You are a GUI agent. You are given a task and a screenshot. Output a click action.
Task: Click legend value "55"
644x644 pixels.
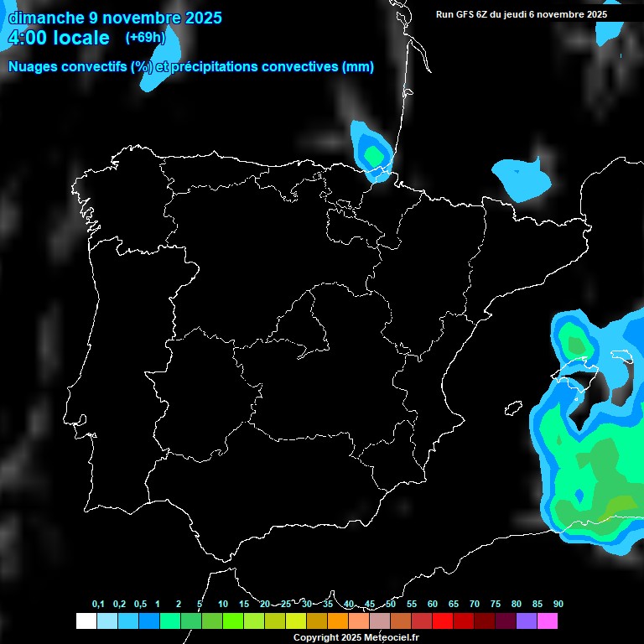point(412,604)
